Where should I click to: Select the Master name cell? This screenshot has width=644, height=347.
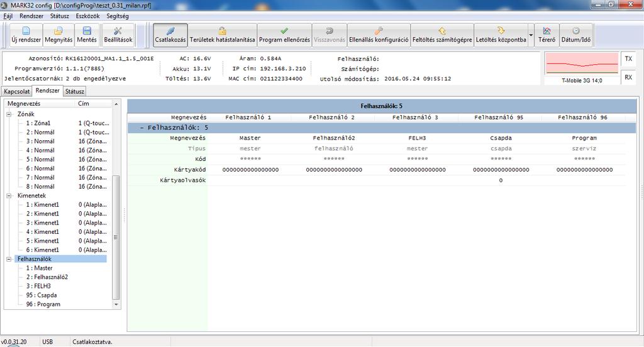click(250, 138)
